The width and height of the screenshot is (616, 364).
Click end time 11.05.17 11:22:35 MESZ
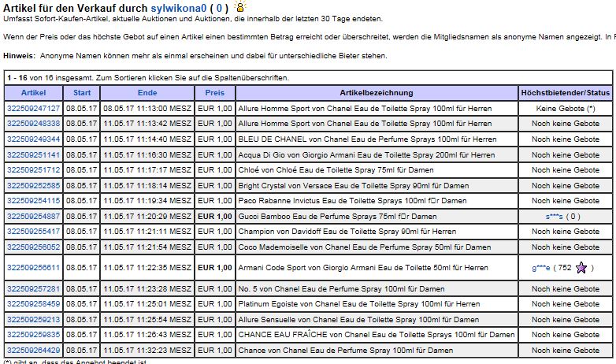pyautogui.click(x=147, y=268)
